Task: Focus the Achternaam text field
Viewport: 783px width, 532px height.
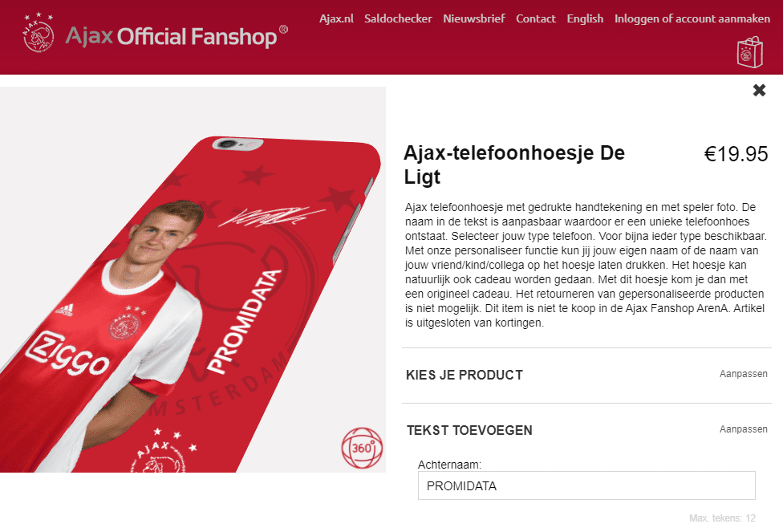Action: coord(586,485)
